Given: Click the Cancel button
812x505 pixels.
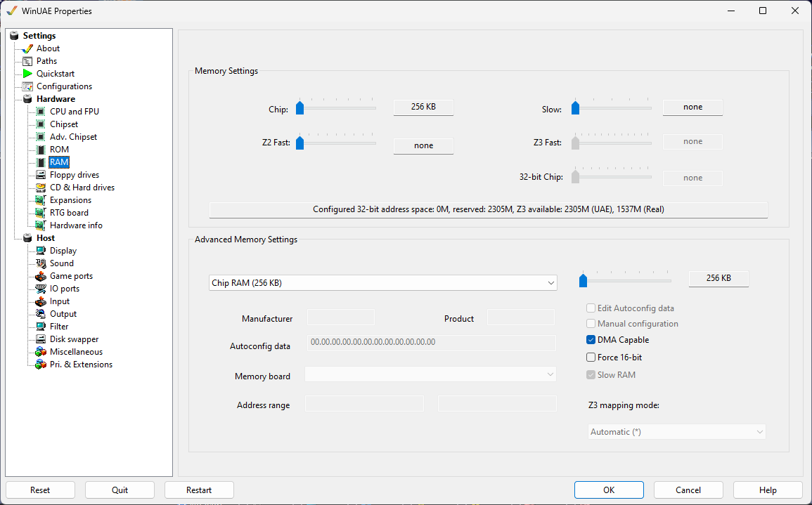Looking at the screenshot, I should (x=688, y=490).
